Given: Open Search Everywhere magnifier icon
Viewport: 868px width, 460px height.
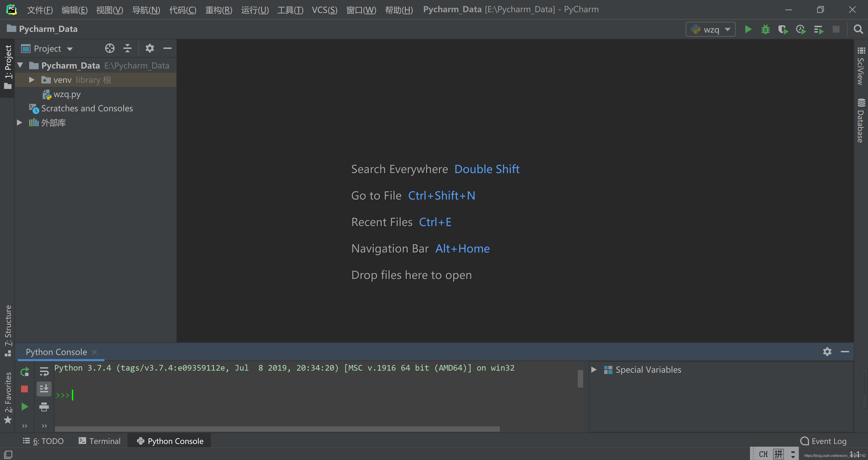Looking at the screenshot, I should coord(858,29).
